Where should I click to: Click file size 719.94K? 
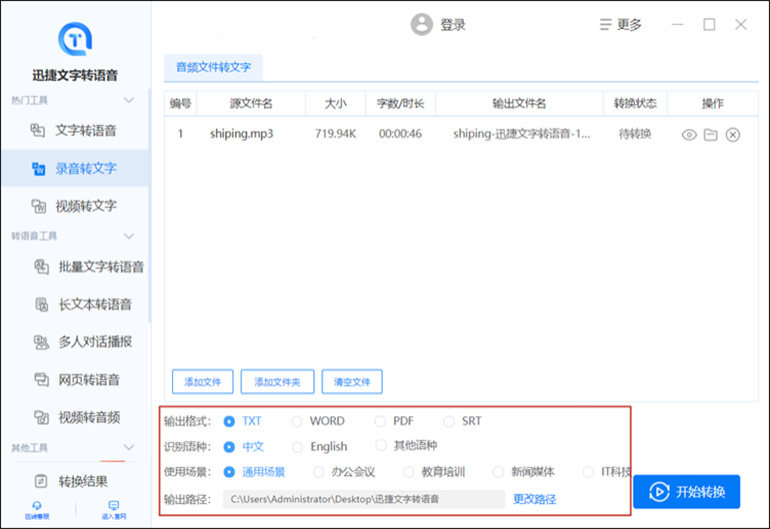335,134
